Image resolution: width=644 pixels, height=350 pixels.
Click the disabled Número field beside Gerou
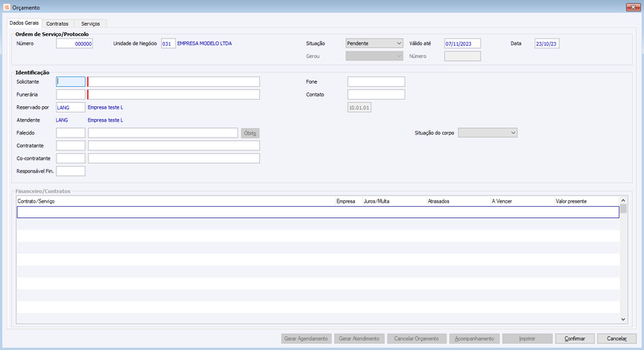462,56
